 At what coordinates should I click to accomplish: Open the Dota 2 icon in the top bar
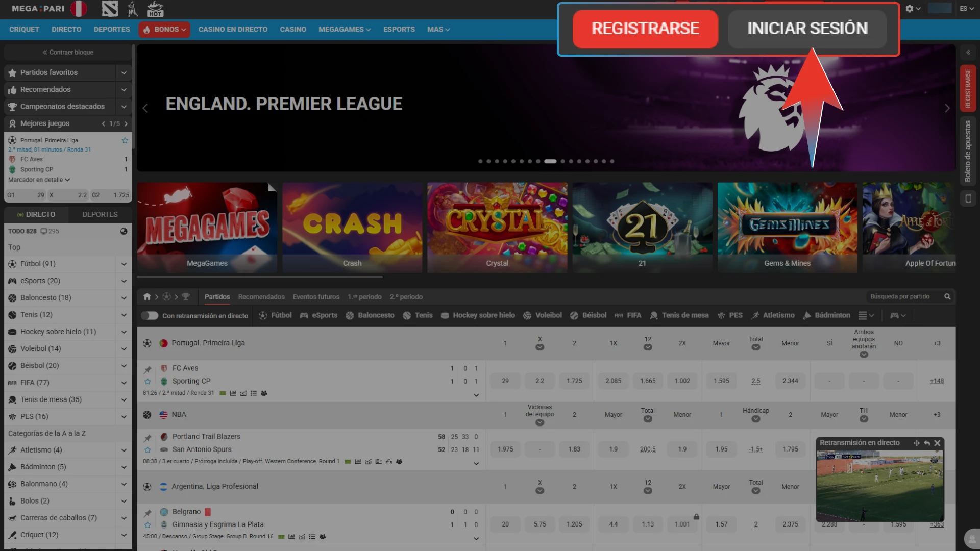point(110,9)
